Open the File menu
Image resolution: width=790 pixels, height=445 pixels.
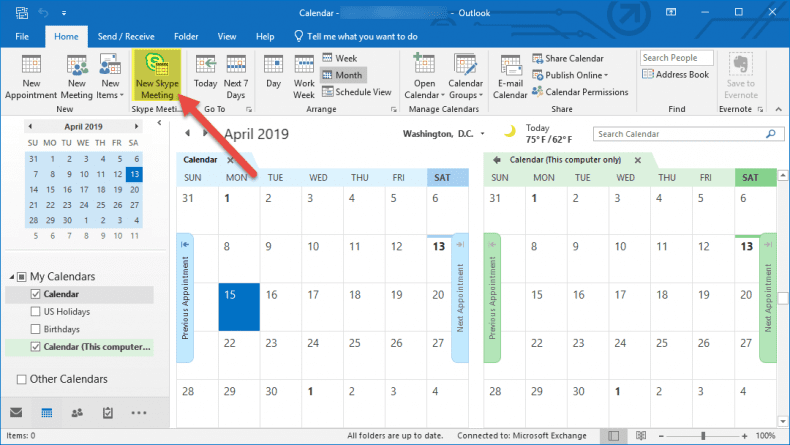click(x=22, y=36)
